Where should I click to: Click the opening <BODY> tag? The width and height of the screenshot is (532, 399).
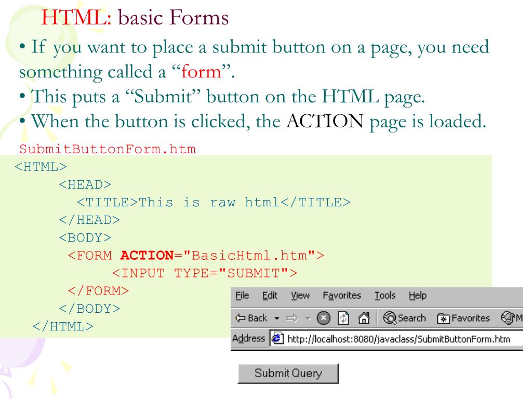[x=85, y=237]
